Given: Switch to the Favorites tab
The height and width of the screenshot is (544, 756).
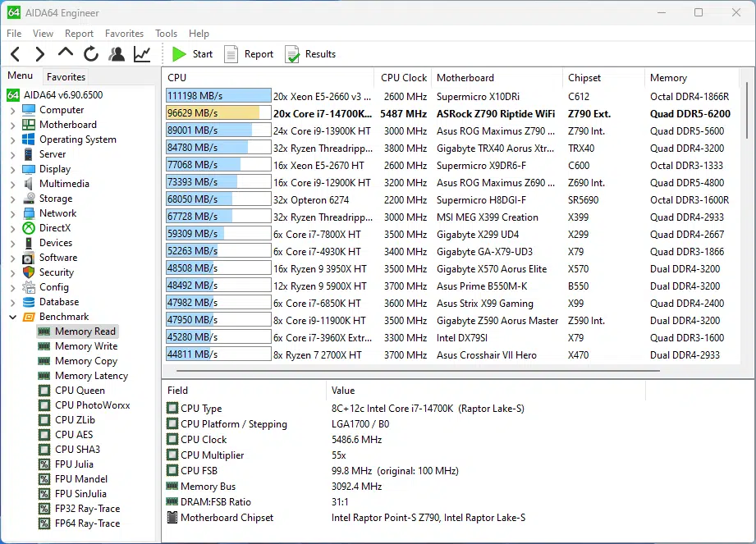Looking at the screenshot, I should click(66, 77).
